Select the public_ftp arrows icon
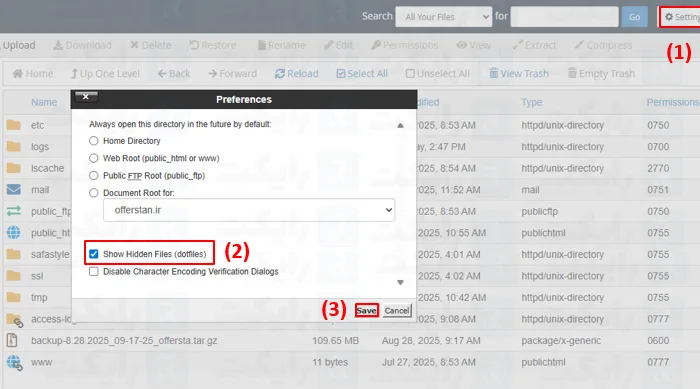Screen dimensions: 700x389 (13, 211)
